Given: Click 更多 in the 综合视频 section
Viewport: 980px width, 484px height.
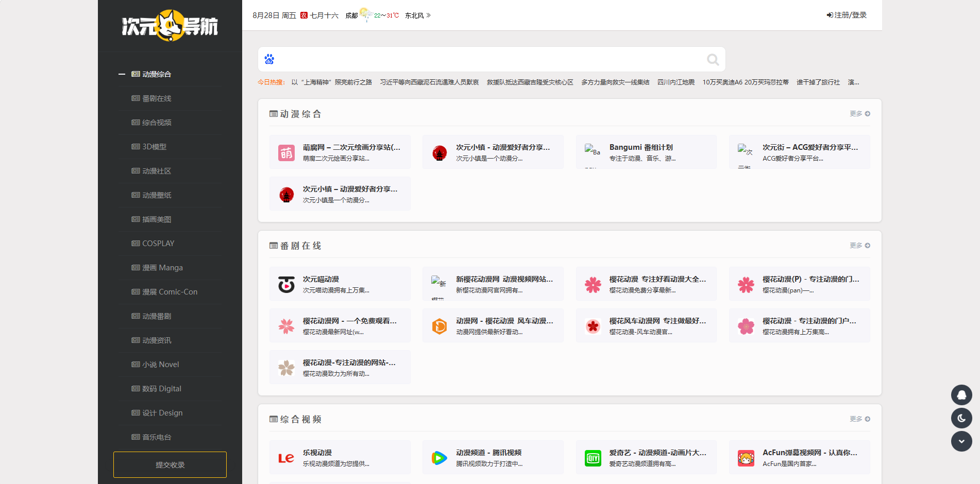Looking at the screenshot, I should [x=860, y=419].
